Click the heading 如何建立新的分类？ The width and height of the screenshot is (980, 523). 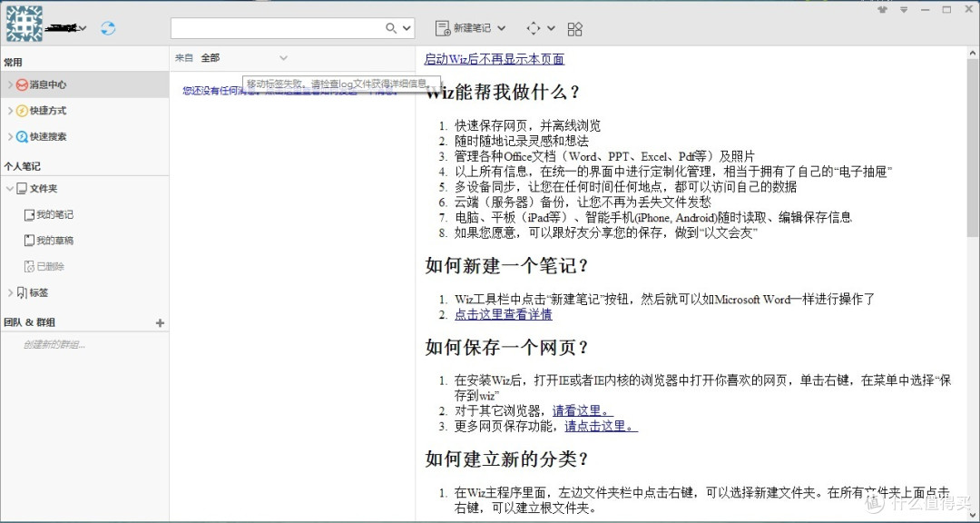coord(507,459)
